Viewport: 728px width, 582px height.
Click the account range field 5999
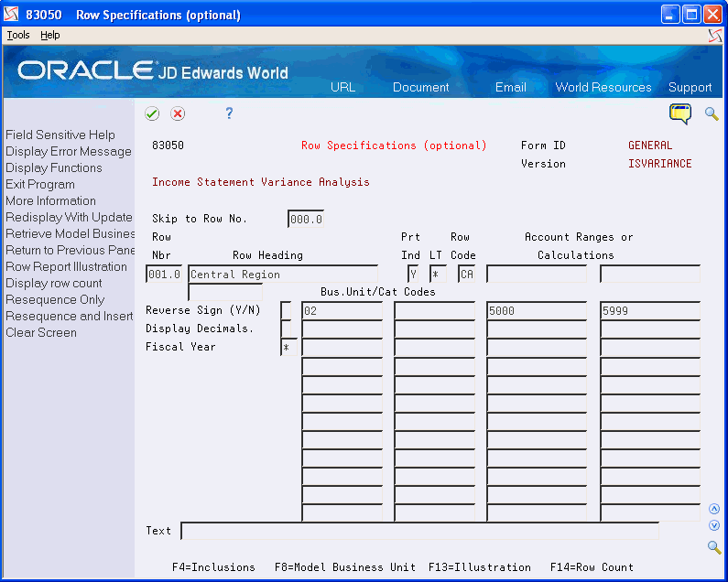click(x=650, y=310)
